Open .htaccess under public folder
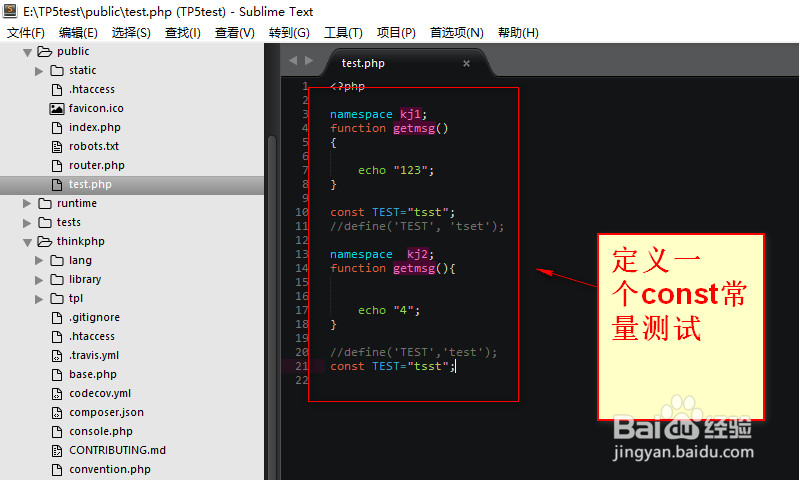799x480 pixels. [x=92, y=89]
